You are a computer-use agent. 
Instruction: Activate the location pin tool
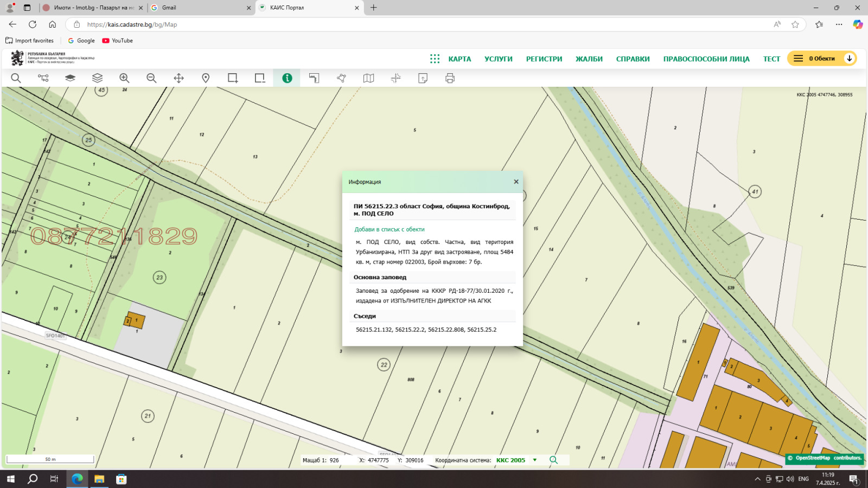tap(206, 78)
